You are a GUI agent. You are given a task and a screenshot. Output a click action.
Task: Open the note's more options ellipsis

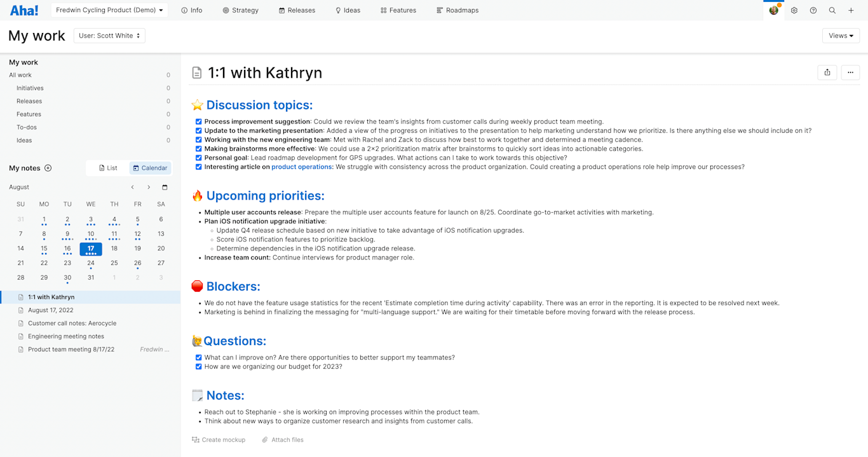[850, 72]
